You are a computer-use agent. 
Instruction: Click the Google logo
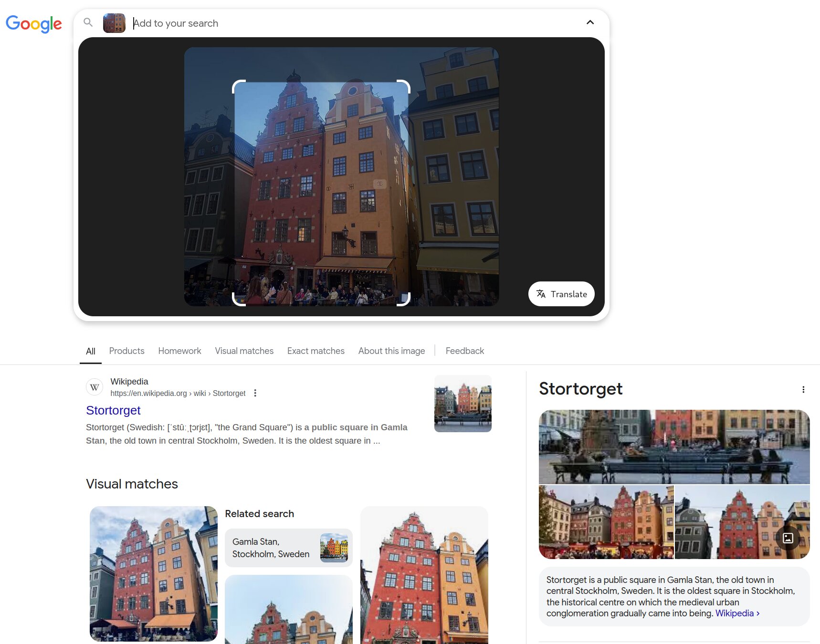click(x=33, y=23)
